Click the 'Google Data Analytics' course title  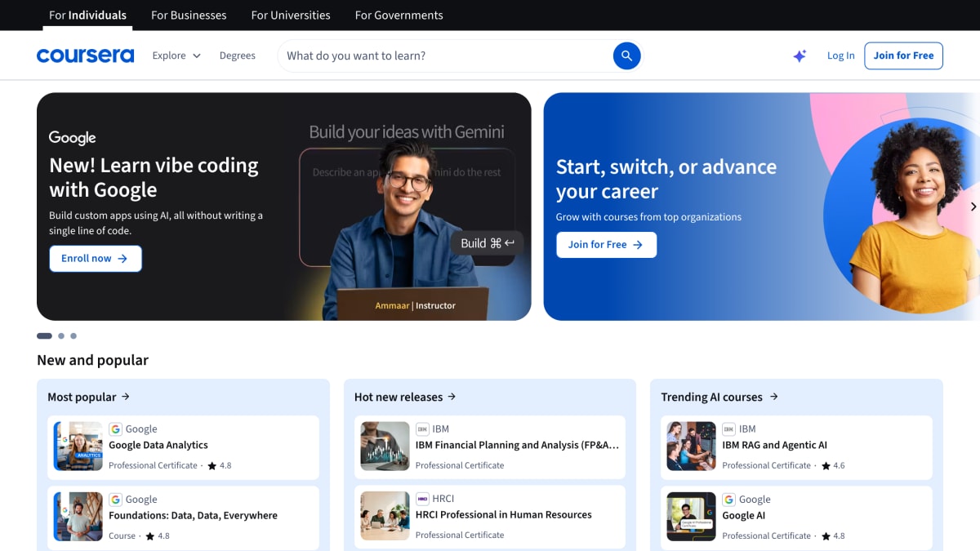pyautogui.click(x=158, y=445)
